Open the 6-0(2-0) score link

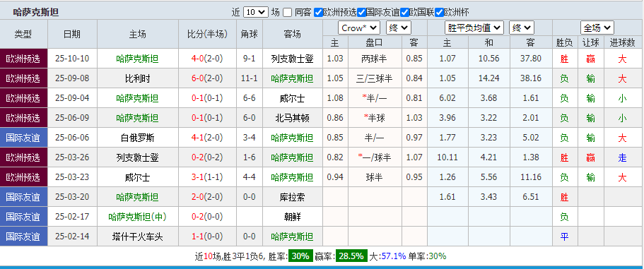pos(207,78)
